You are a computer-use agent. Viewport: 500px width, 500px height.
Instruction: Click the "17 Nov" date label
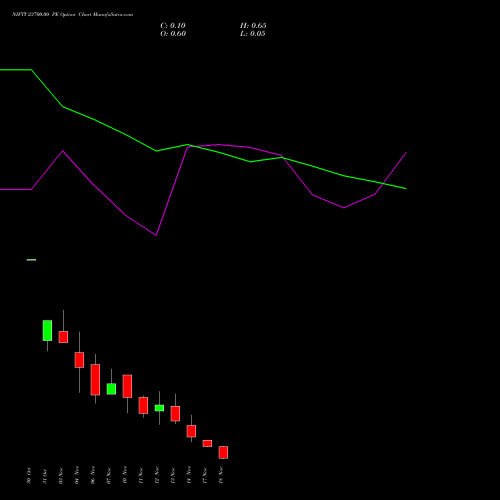(205, 475)
